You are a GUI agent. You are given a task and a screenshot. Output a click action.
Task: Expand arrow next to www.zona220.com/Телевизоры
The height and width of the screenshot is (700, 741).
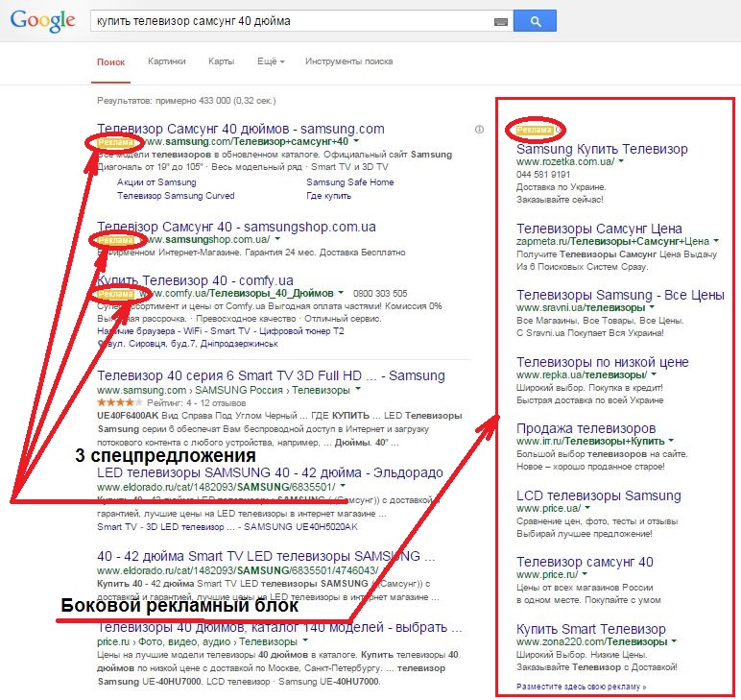pyautogui.click(x=674, y=641)
